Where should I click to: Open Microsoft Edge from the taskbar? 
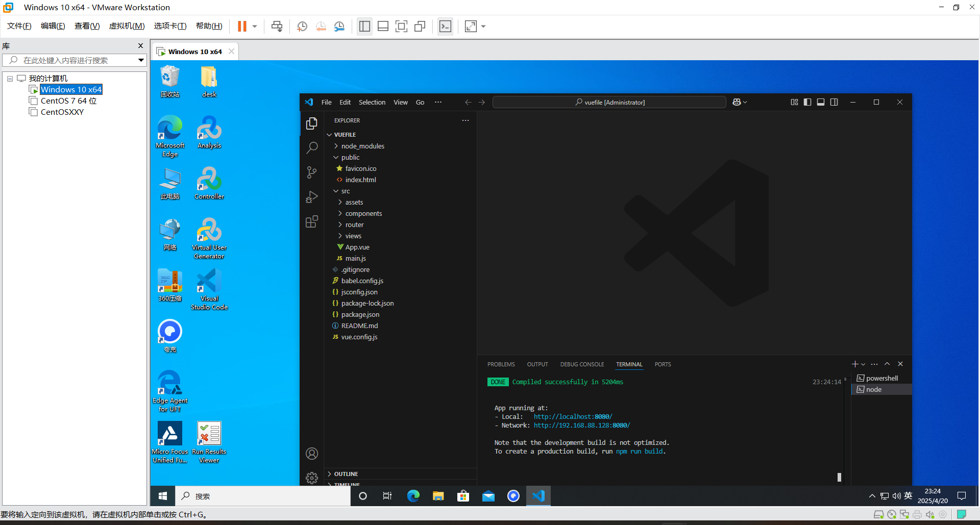coord(413,496)
